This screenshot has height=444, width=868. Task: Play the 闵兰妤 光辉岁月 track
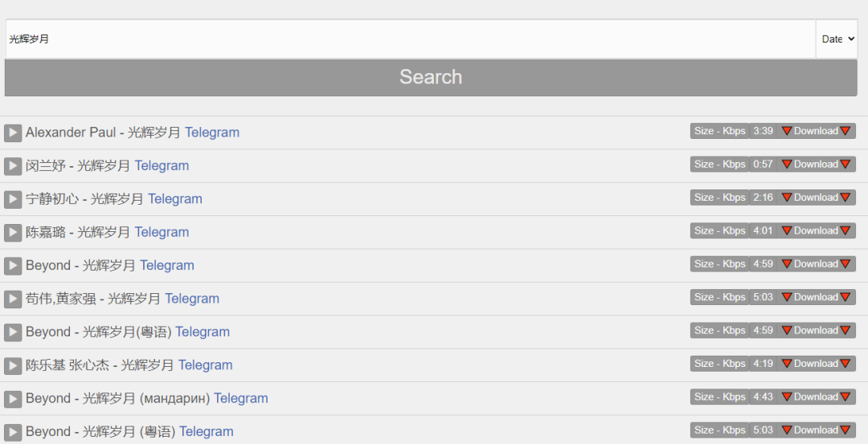[x=13, y=166]
